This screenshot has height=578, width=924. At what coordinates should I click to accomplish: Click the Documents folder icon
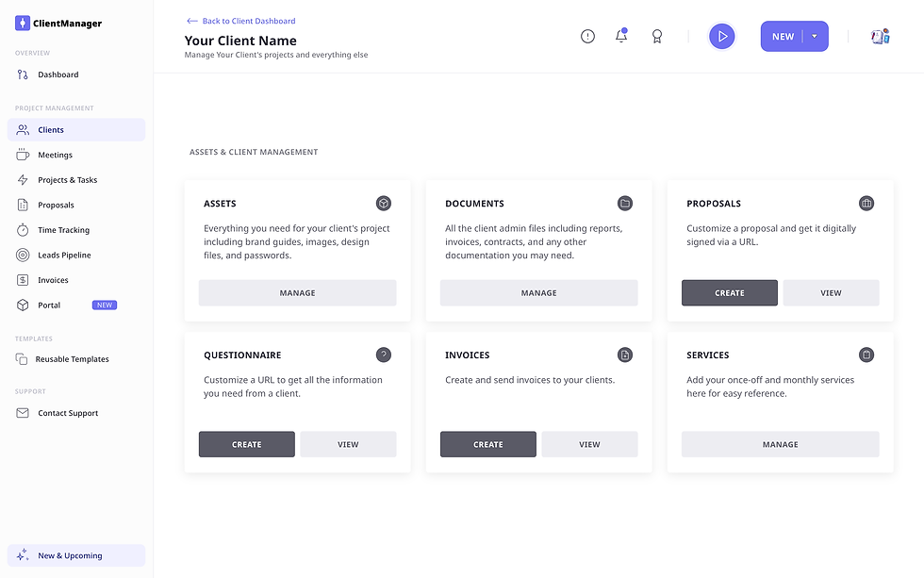[x=625, y=203]
